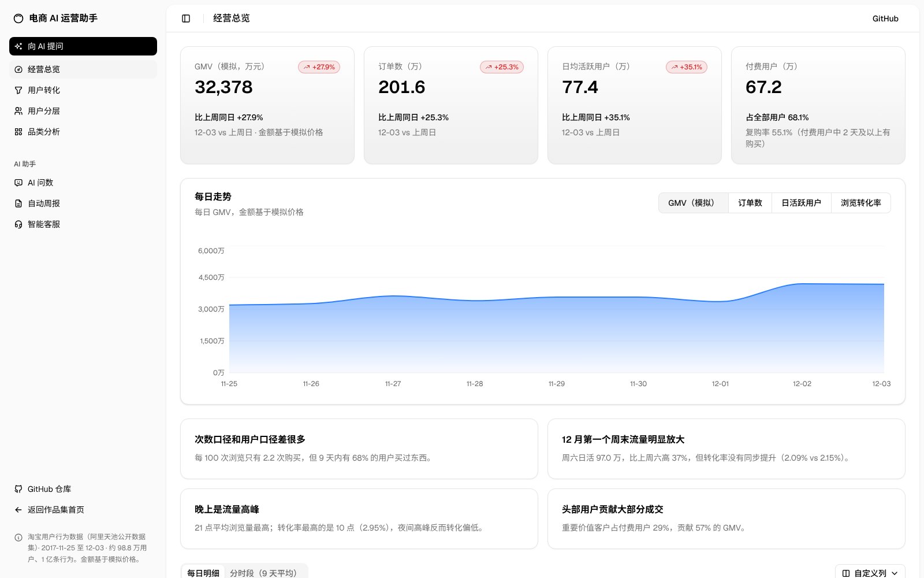Click the columns icon in 自定义列

846,573
